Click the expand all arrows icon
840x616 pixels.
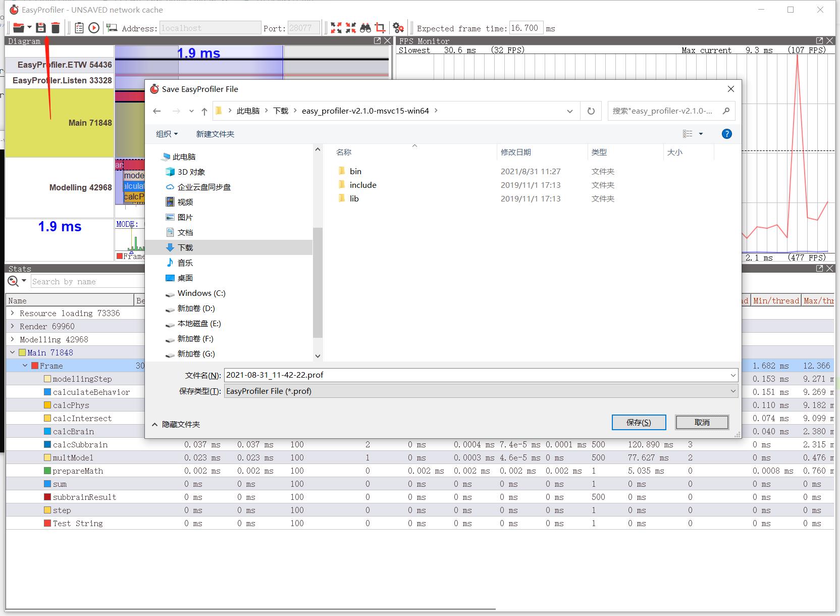336,28
